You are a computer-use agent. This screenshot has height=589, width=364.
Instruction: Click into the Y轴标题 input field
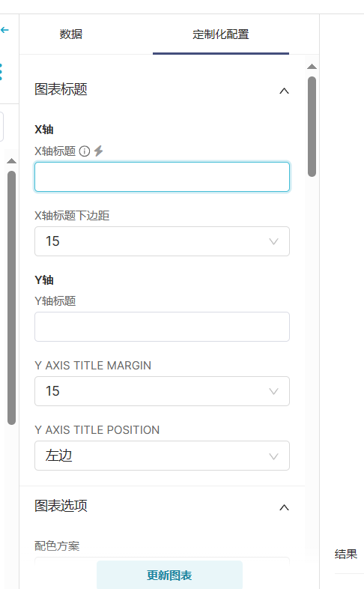coord(162,327)
